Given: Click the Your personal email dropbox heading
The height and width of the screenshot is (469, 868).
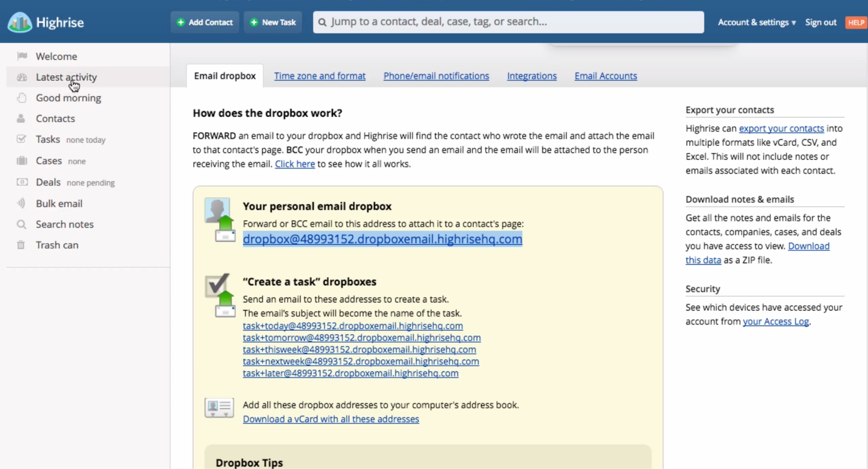Looking at the screenshot, I should [x=317, y=207].
